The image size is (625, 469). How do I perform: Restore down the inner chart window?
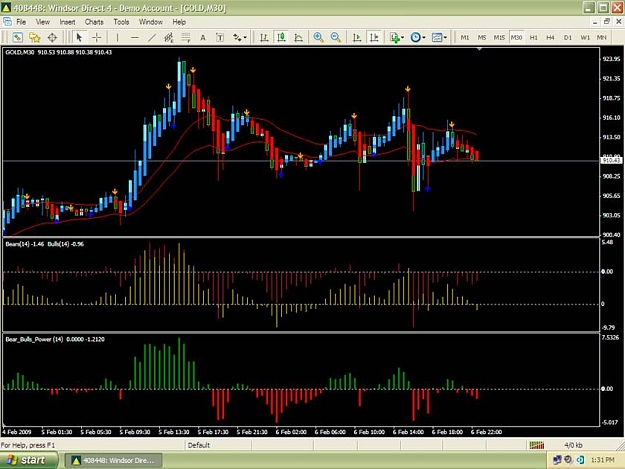click(x=607, y=22)
